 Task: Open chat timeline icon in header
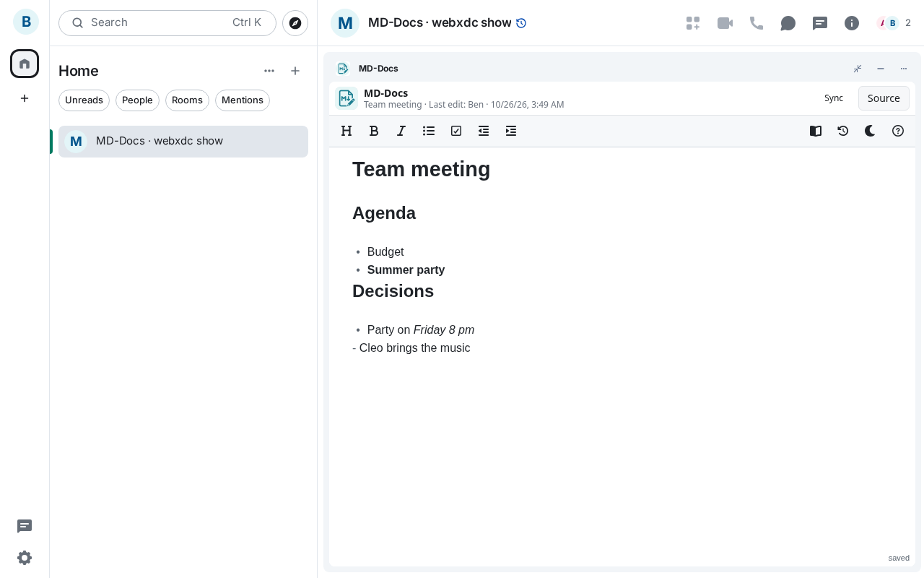[x=820, y=23]
